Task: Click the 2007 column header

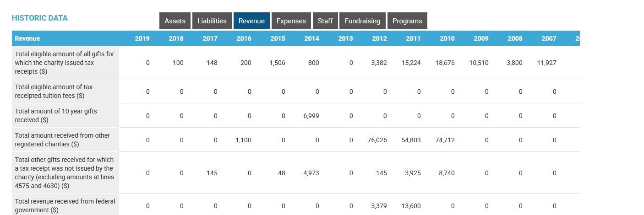Action: tap(549, 38)
